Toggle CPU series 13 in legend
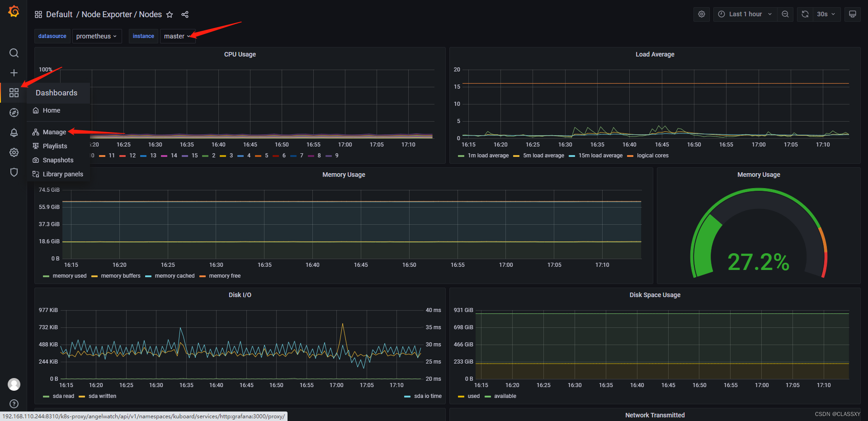Viewport: 868px width, 421px height. pos(153,156)
